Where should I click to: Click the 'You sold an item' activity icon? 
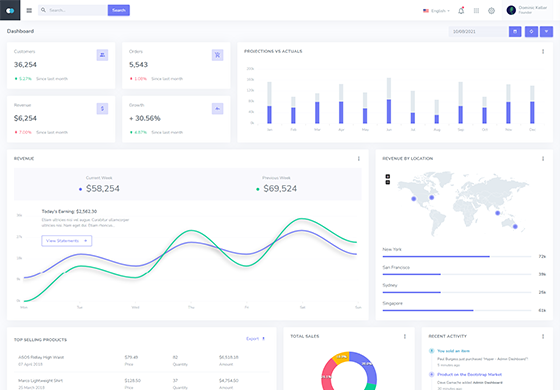coord(431,351)
